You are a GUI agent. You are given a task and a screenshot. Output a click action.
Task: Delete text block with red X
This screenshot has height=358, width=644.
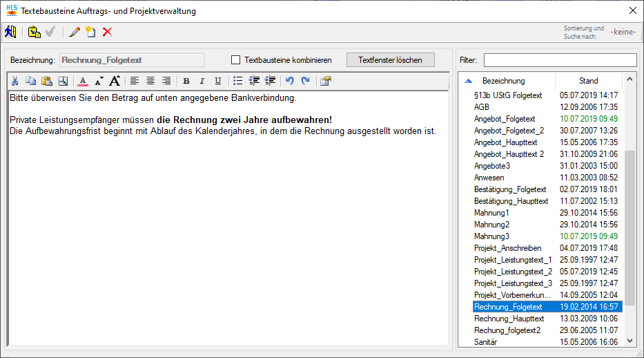tap(107, 32)
